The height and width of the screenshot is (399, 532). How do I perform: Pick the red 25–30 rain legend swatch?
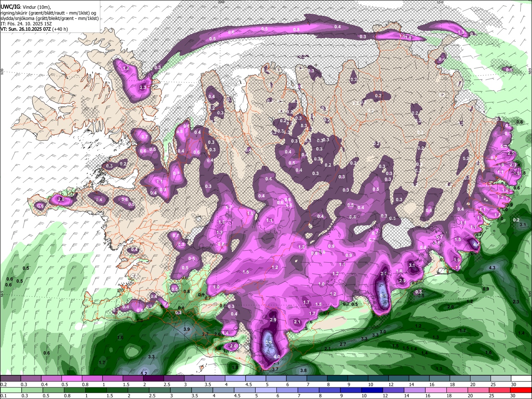click(x=499, y=390)
